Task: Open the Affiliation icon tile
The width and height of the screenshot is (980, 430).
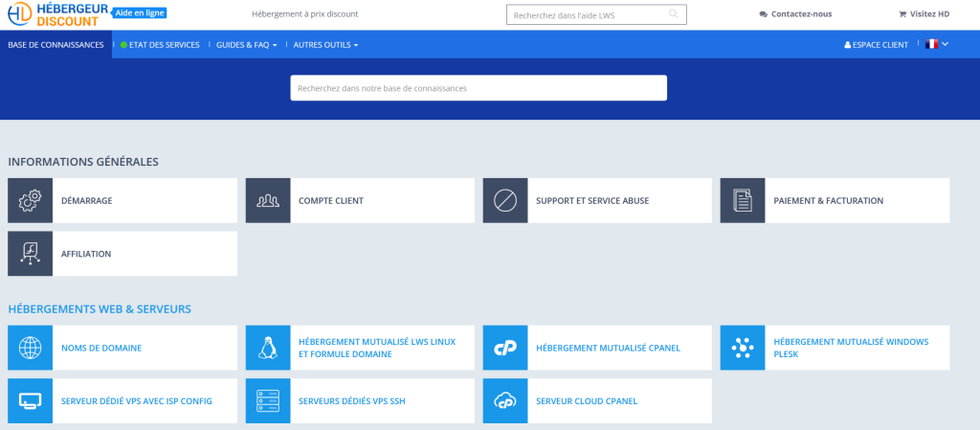Action: 30,254
